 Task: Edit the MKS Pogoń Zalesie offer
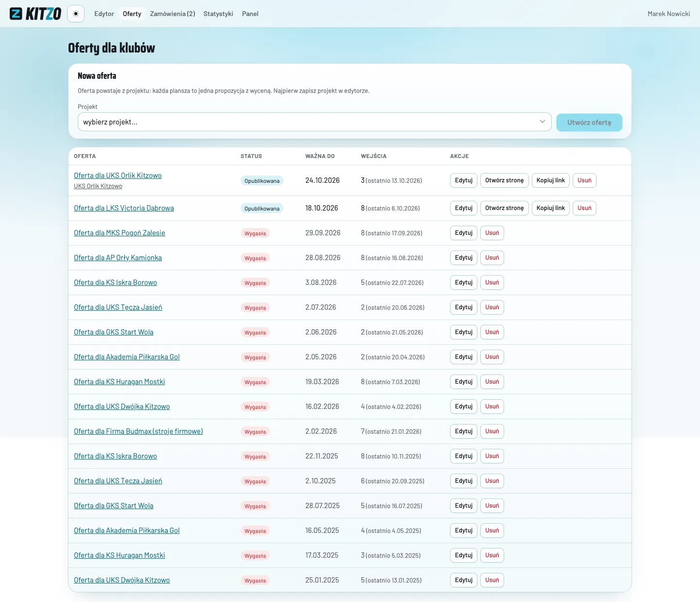[464, 233]
